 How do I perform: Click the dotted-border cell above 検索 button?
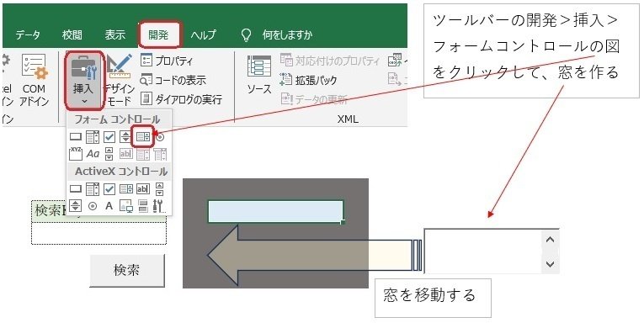coord(99,233)
